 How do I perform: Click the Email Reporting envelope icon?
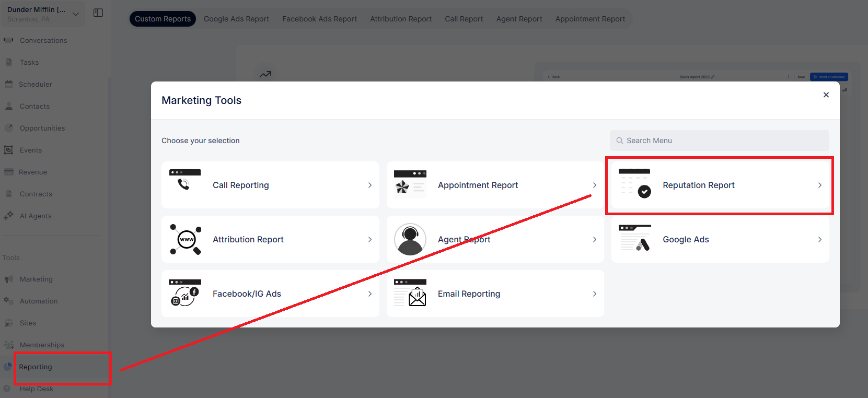(x=410, y=293)
